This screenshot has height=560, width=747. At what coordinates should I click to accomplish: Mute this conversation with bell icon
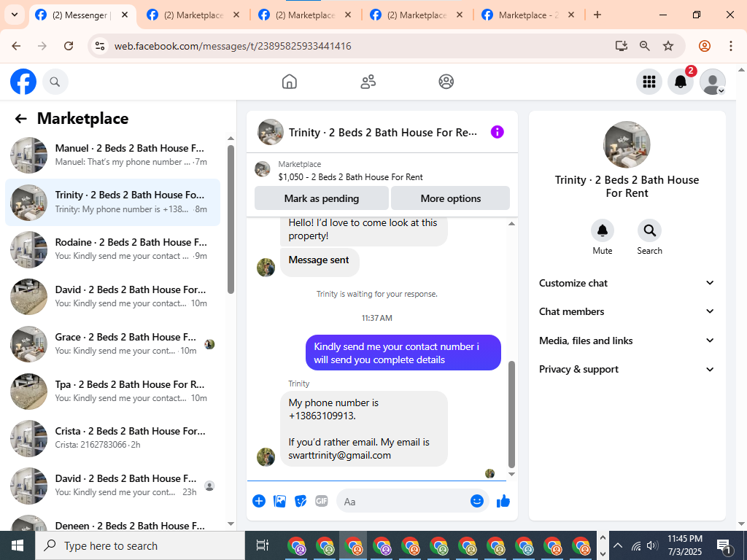click(602, 230)
